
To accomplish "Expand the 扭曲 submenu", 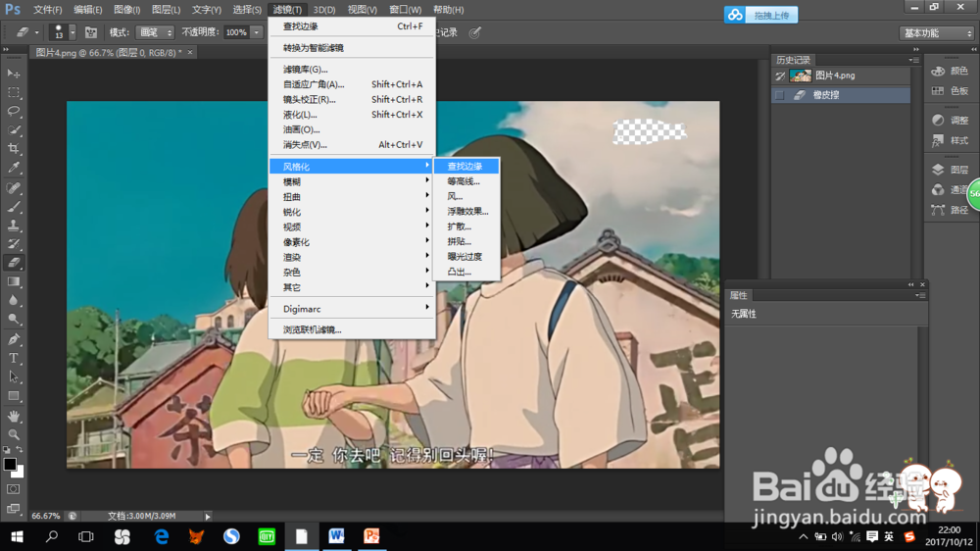I will pos(351,196).
